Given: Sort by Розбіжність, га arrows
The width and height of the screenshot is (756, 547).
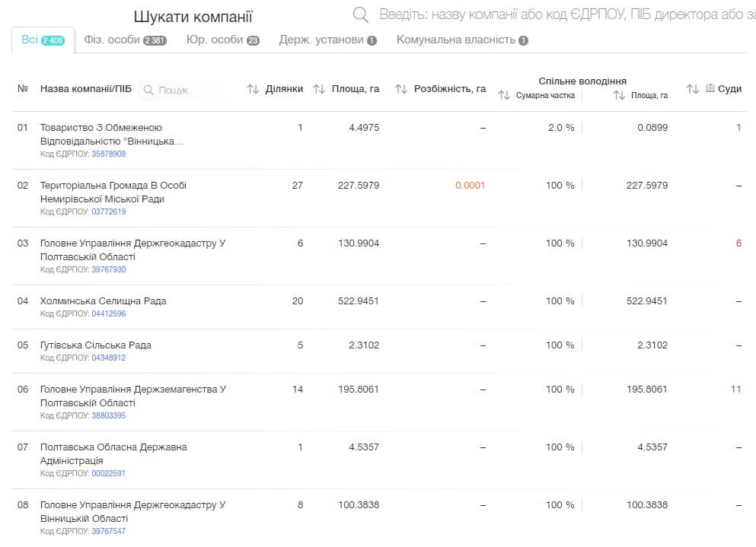Looking at the screenshot, I should [401, 90].
